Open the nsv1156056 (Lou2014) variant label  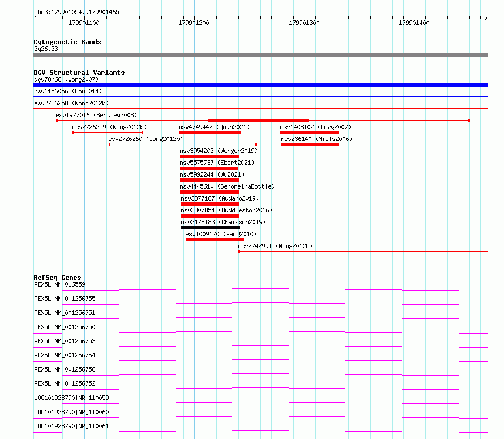(68, 91)
